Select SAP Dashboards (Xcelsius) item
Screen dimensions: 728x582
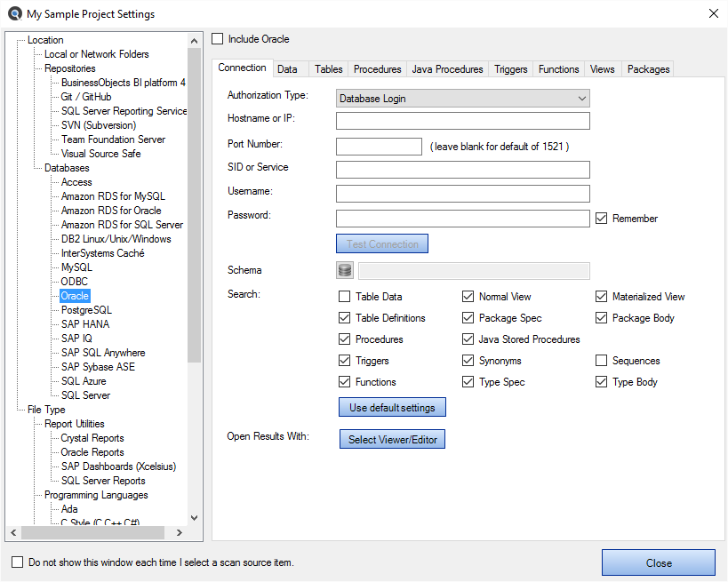(118, 466)
